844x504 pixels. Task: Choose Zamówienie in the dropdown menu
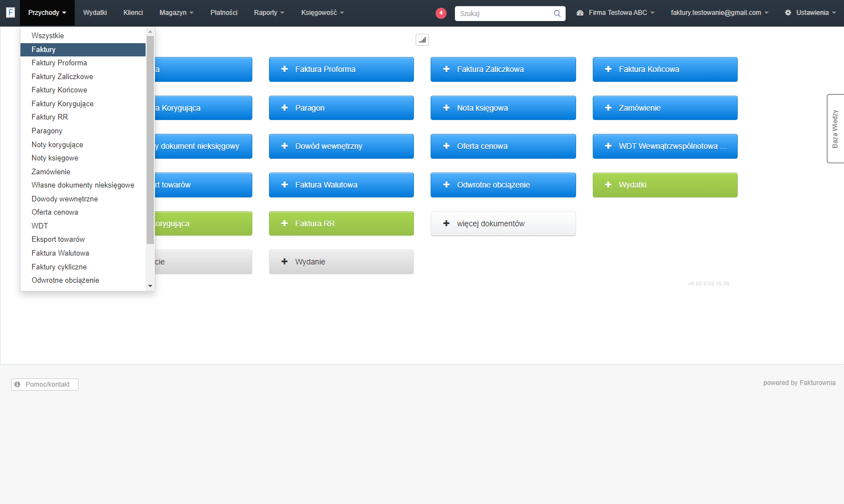(x=83, y=172)
